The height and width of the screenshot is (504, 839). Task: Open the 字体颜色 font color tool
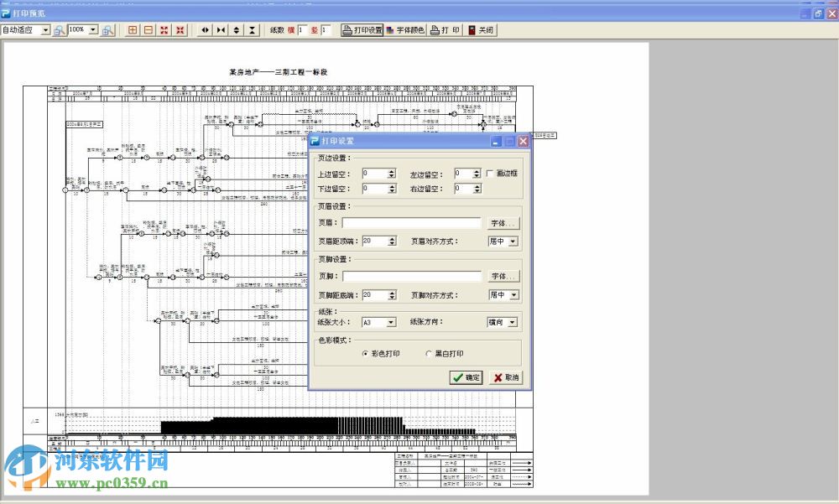coord(407,30)
